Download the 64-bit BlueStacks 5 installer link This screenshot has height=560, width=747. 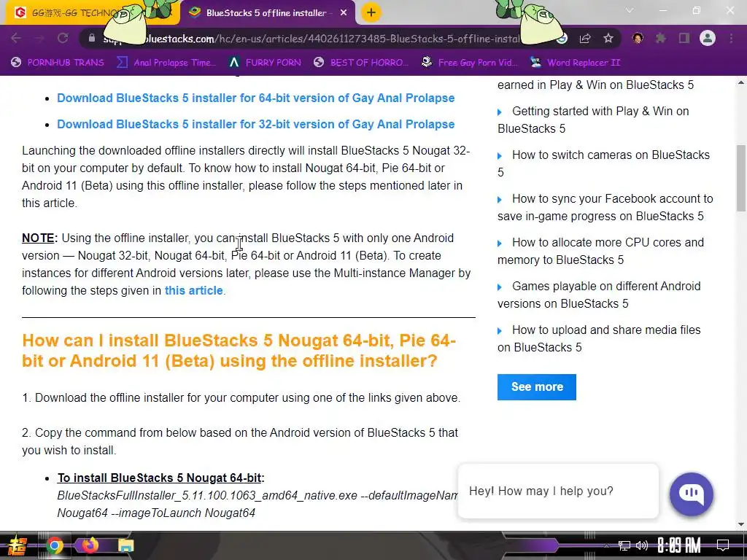coord(256,98)
